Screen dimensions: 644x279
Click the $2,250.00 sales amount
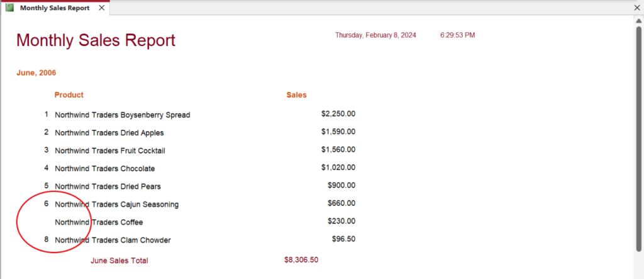point(338,114)
